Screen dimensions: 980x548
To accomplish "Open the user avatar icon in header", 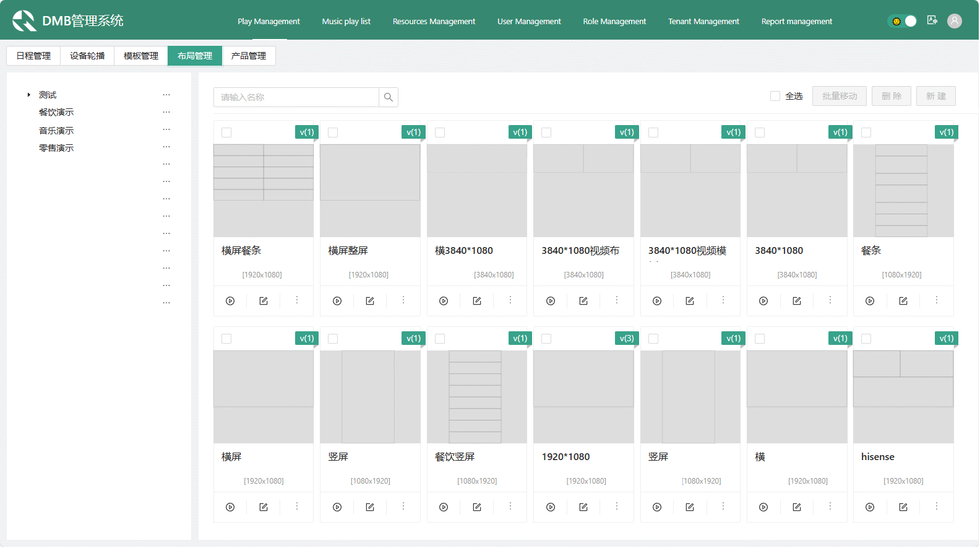I will [955, 21].
